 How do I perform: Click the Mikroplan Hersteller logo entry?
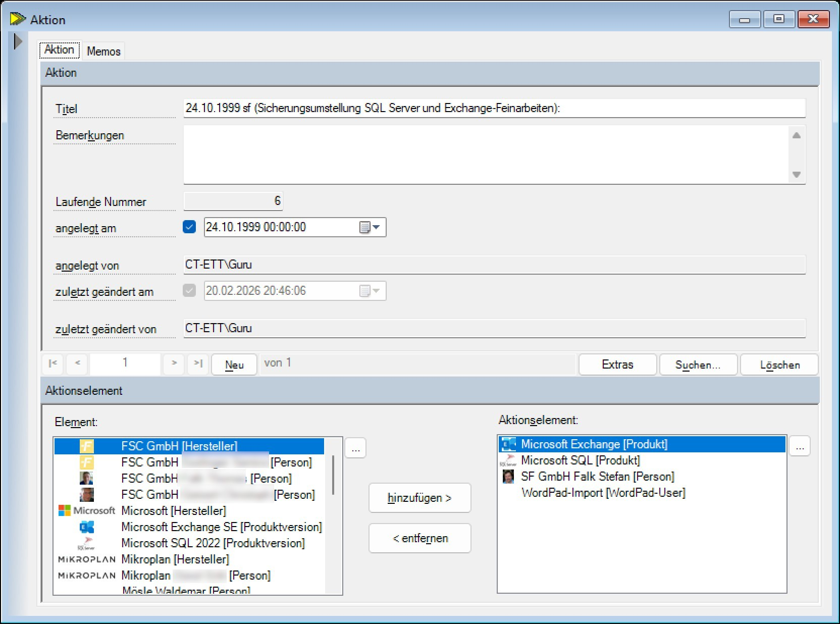coord(87,559)
